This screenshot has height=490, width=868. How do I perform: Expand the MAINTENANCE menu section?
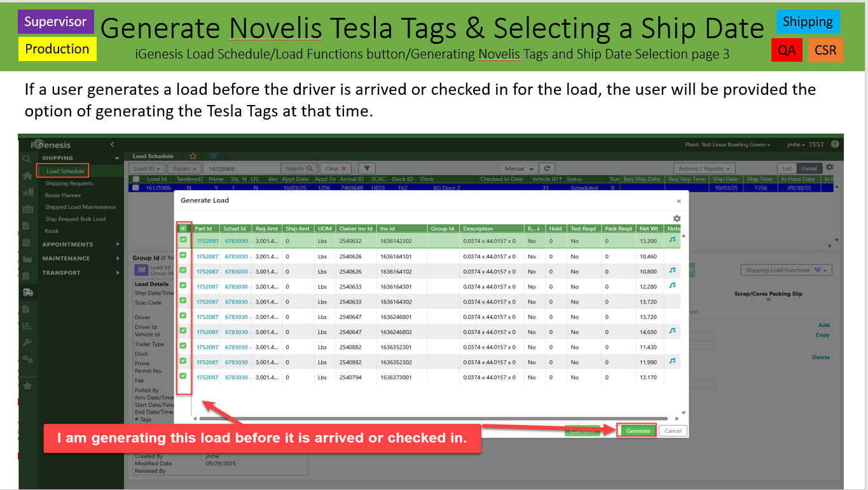tap(80, 258)
